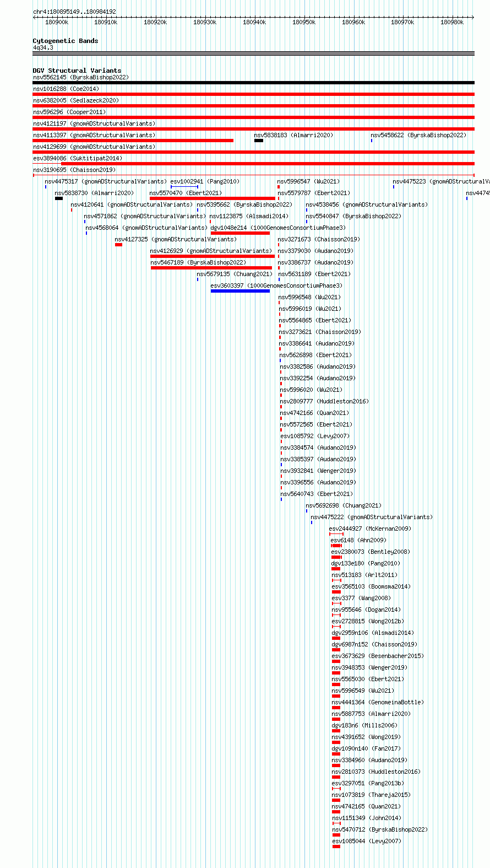Click nsv4571862 (gnomADStructuralVariants) label
Image resolution: width=490 pixels, height=868 pixels.
[145, 217]
